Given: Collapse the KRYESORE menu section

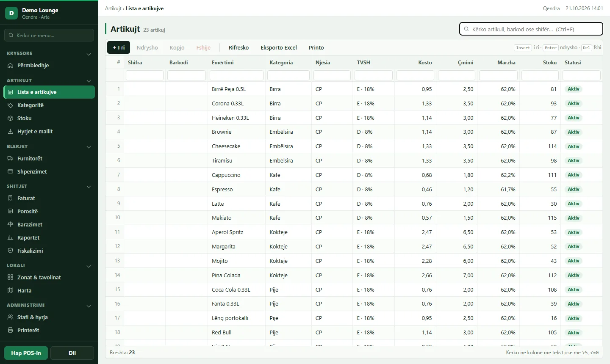Looking at the screenshot, I should (89, 54).
